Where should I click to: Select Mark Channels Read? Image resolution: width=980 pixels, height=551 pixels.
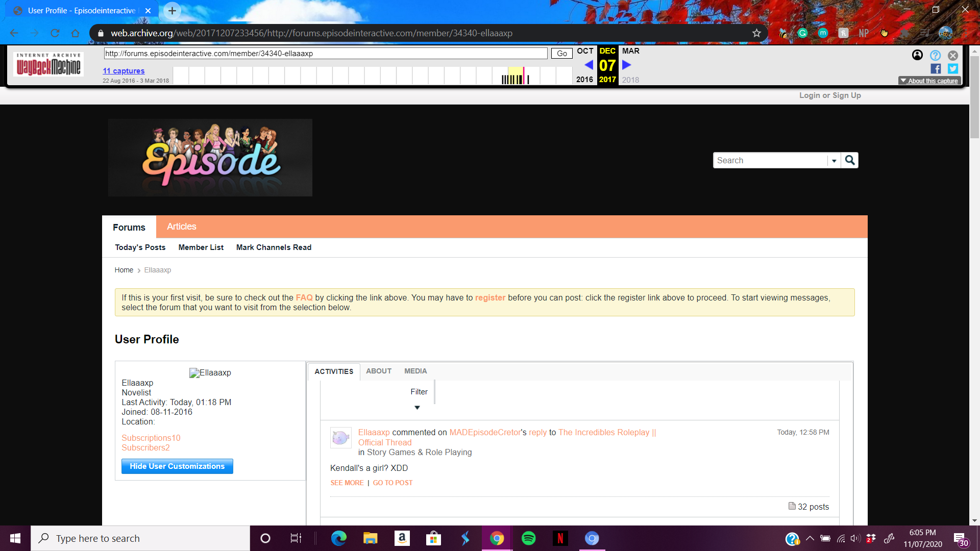click(x=274, y=247)
